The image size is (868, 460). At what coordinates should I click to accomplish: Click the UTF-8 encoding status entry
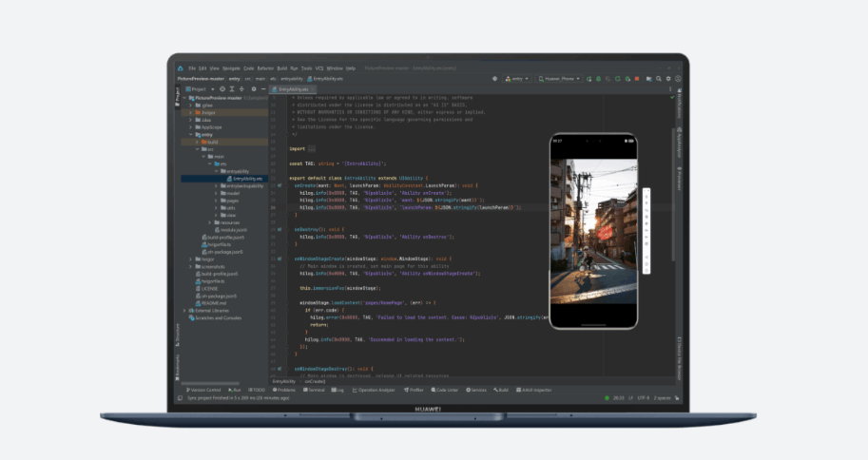[644, 398]
